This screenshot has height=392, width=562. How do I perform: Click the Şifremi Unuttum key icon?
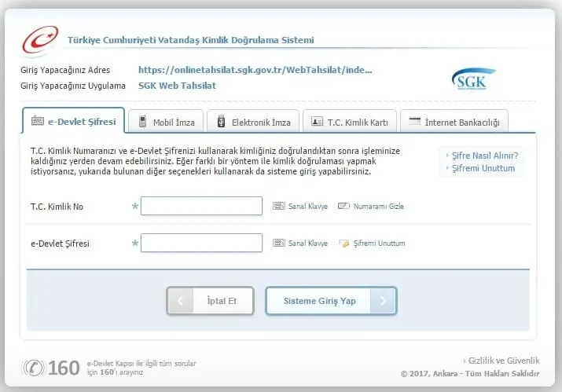click(x=343, y=244)
